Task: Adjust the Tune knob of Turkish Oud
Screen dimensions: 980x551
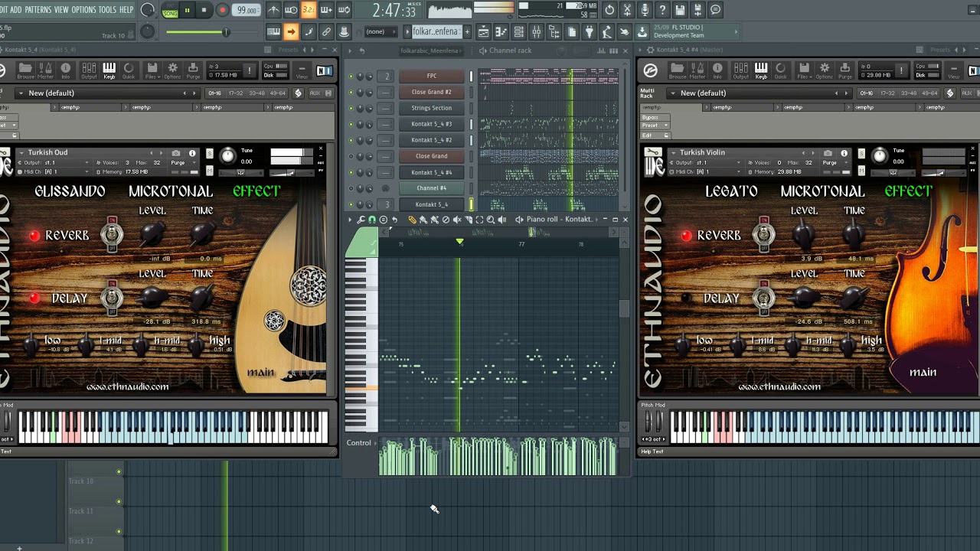Action: click(227, 157)
